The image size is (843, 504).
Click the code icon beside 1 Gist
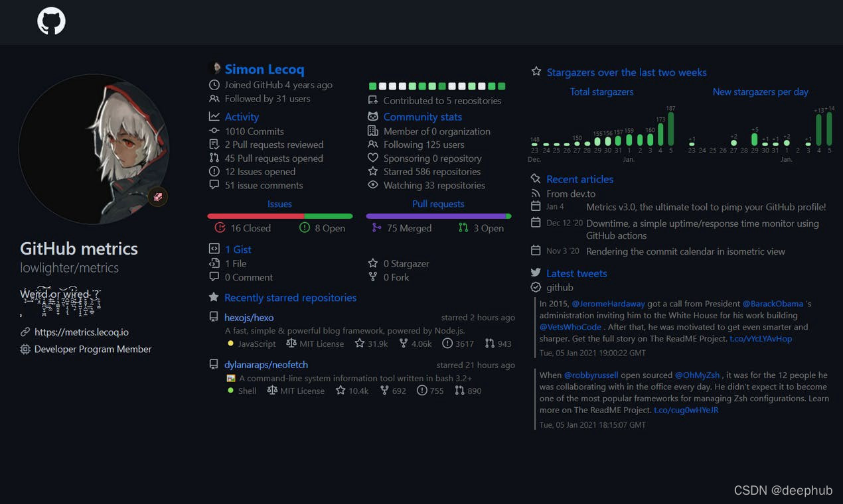point(214,249)
